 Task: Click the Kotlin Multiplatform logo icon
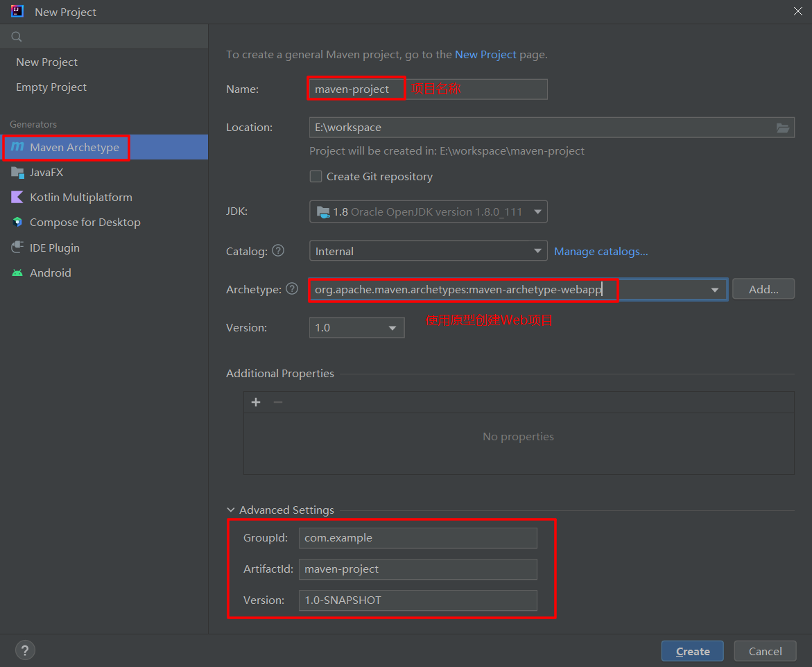[x=17, y=198]
